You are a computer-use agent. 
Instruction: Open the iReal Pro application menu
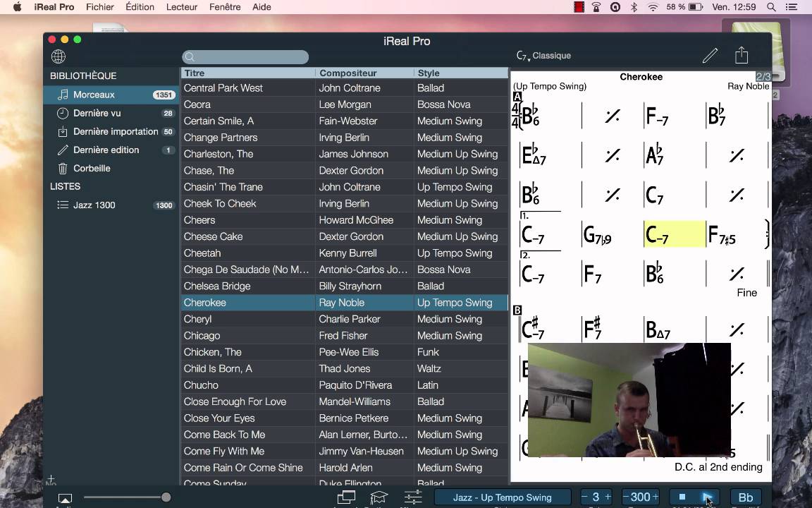[54, 7]
